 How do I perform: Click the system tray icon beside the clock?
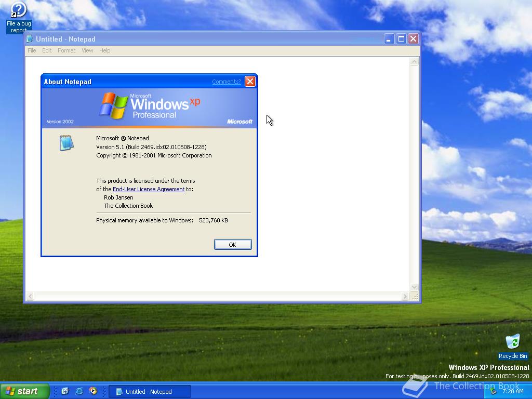[494, 392]
